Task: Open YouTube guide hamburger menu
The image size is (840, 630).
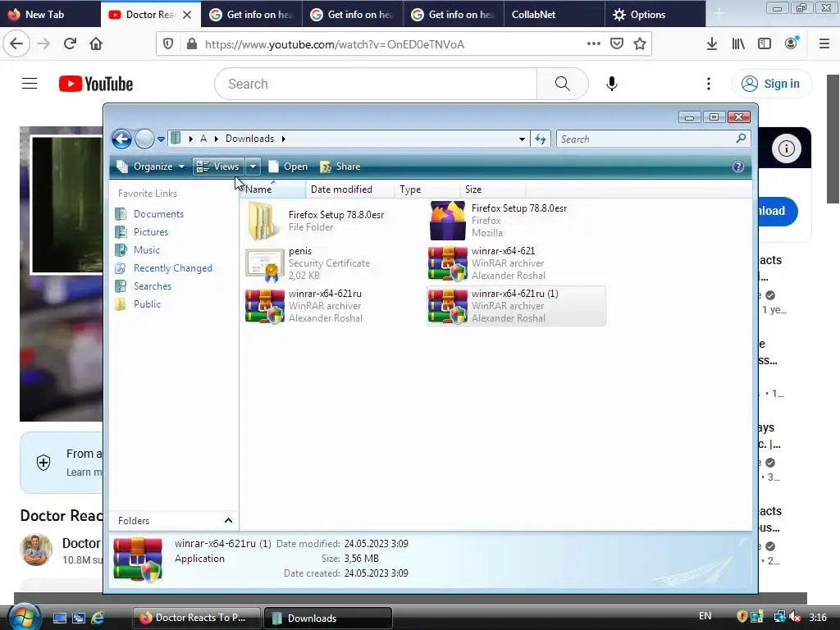Action: click(x=30, y=84)
